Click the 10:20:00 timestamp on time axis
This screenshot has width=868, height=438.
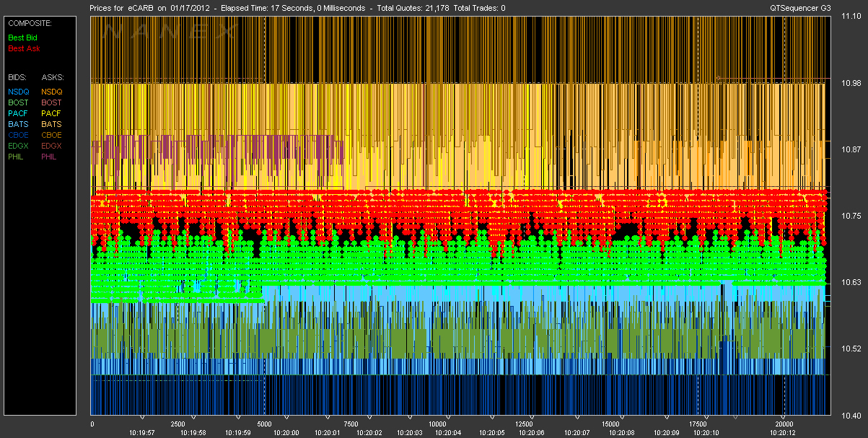[286, 432]
